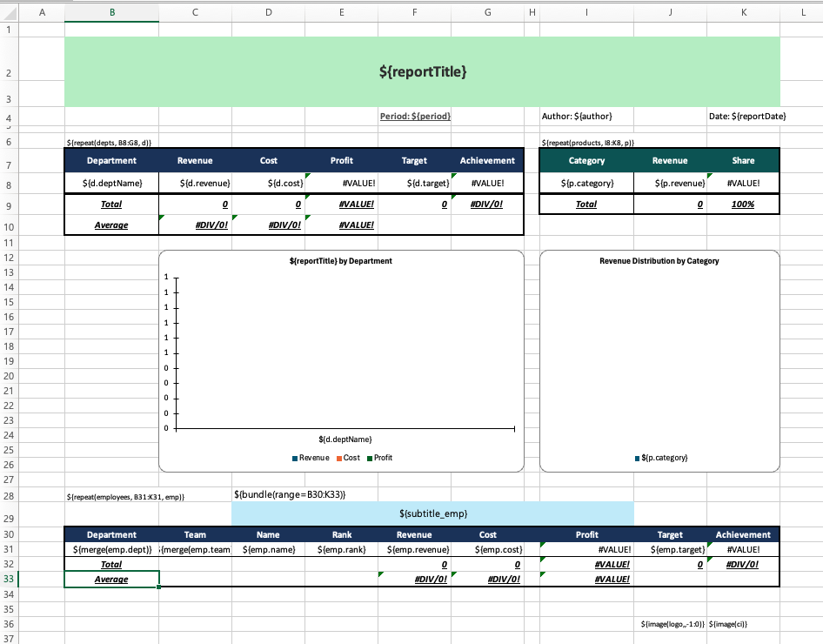Click the Rank header in employee table
The width and height of the screenshot is (823, 644).
click(341, 535)
